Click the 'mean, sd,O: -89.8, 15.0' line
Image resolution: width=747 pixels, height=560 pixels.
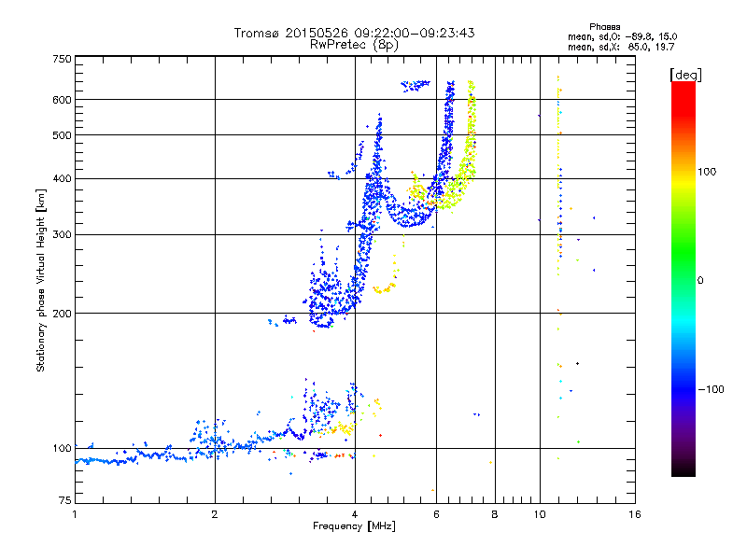tap(622, 37)
